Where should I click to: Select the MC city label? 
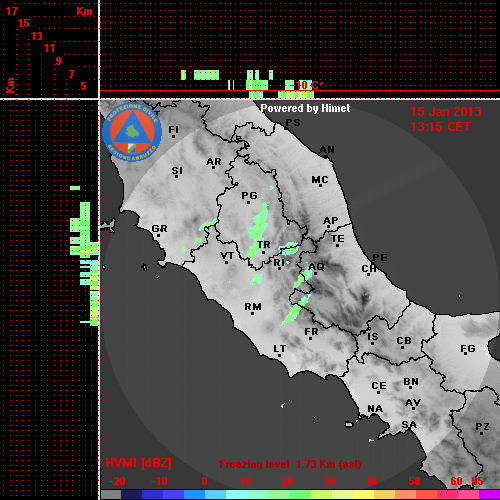(x=320, y=180)
